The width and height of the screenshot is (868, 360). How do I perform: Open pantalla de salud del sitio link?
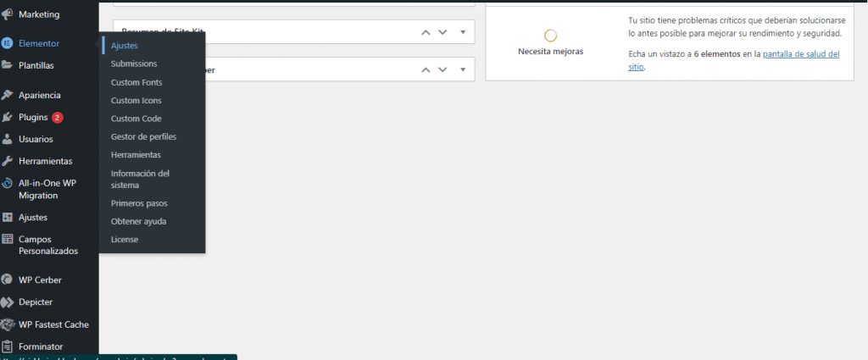click(x=734, y=60)
